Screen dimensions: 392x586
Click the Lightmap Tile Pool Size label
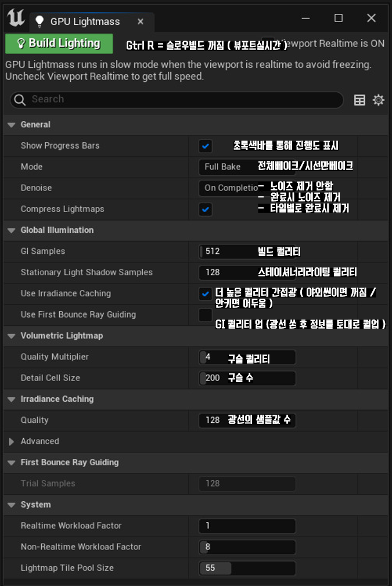67,567
